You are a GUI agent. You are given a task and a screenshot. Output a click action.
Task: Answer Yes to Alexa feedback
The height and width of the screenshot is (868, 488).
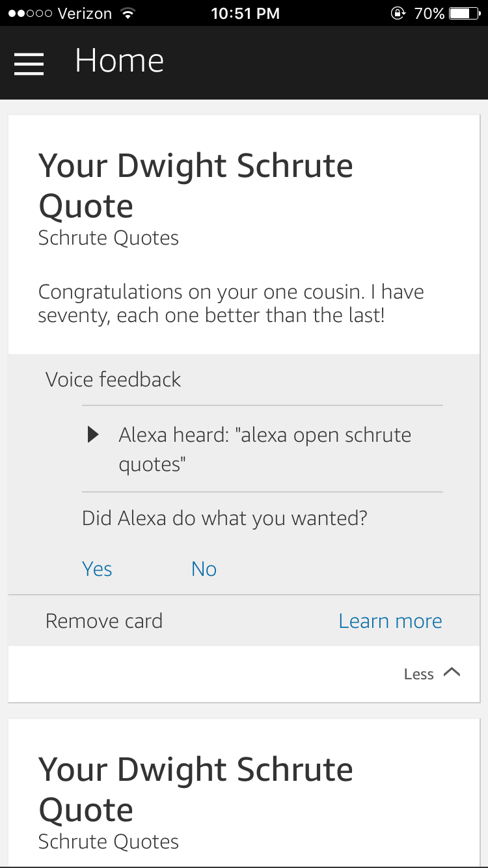(97, 569)
